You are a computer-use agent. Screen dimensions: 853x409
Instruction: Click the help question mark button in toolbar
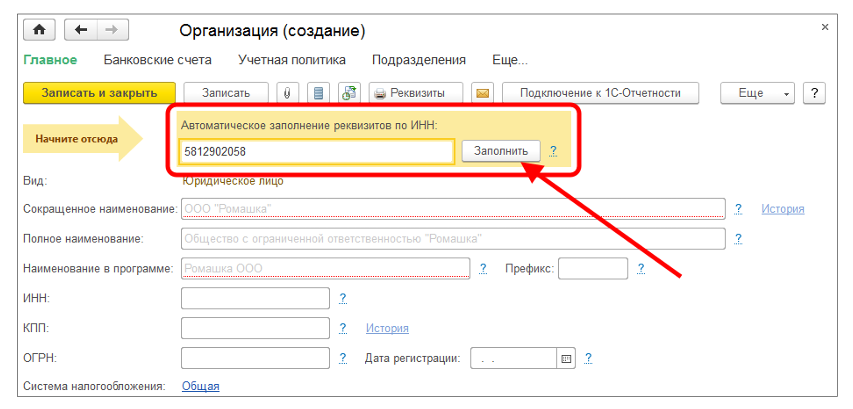814,93
